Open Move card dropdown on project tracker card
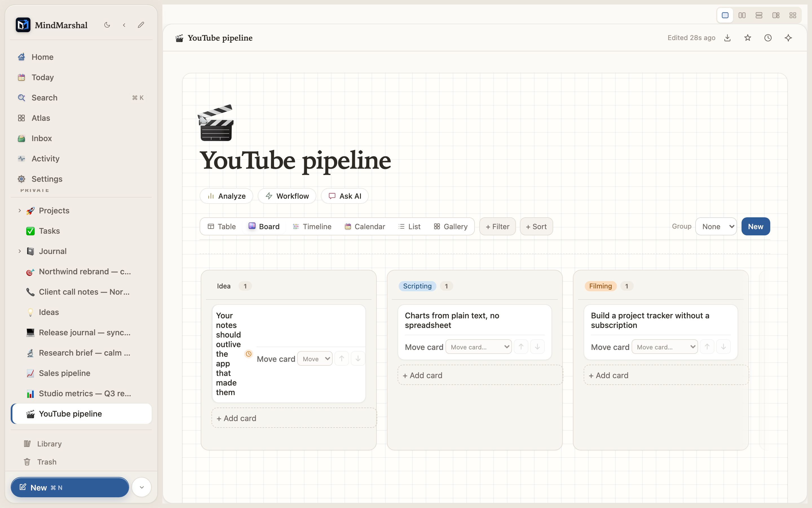The image size is (812, 508). (x=665, y=347)
